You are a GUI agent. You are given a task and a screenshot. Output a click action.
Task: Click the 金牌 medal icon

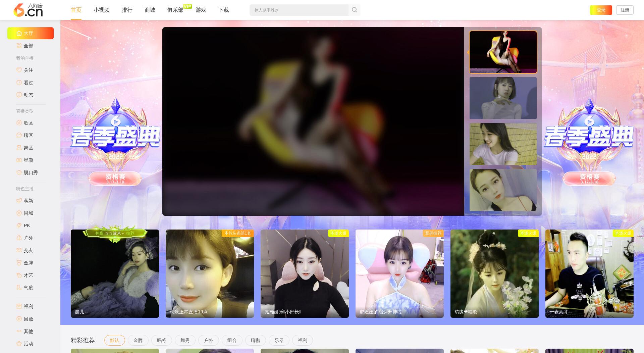point(19,263)
